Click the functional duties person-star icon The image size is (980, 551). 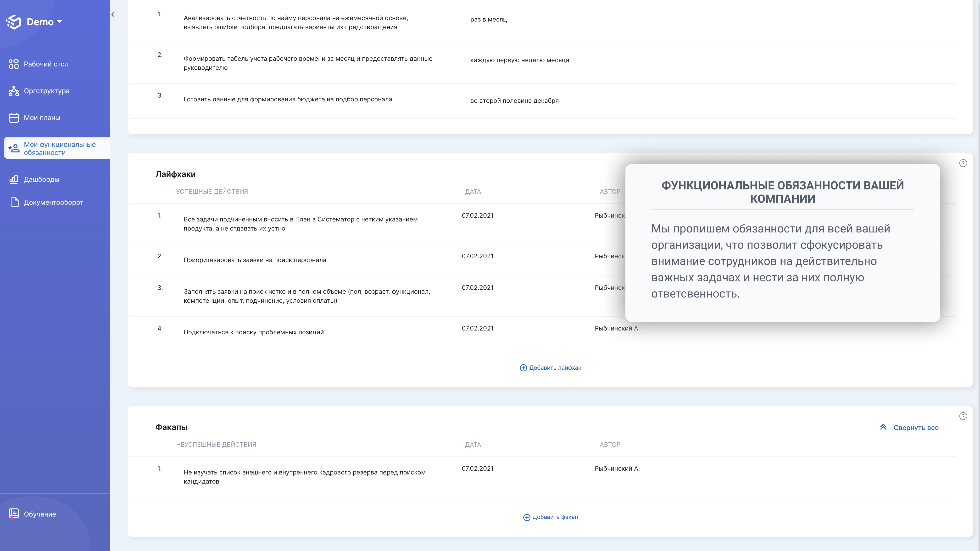14,148
